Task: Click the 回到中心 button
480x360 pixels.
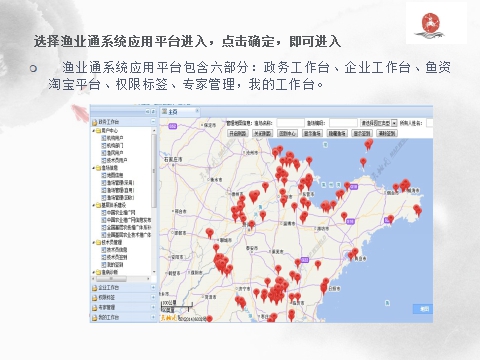Action: tap(287, 133)
